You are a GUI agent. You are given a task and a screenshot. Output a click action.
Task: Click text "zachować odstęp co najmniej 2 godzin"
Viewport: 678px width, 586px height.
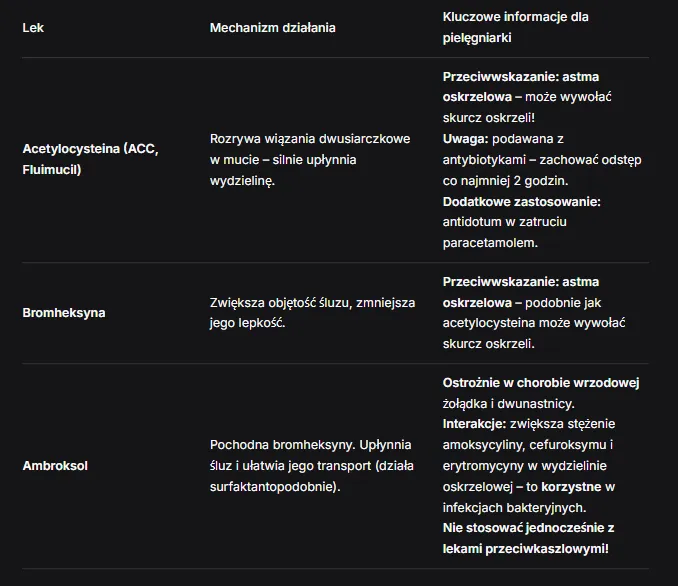(542, 170)
